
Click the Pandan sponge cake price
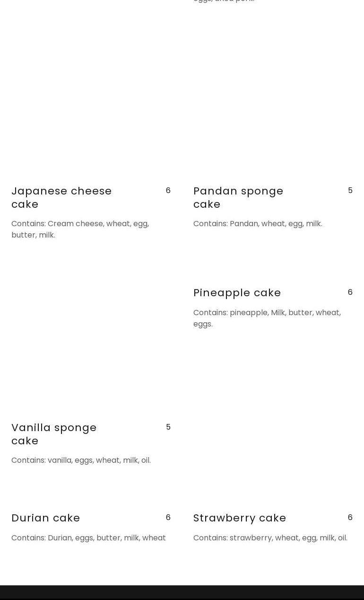pos(350,190)
